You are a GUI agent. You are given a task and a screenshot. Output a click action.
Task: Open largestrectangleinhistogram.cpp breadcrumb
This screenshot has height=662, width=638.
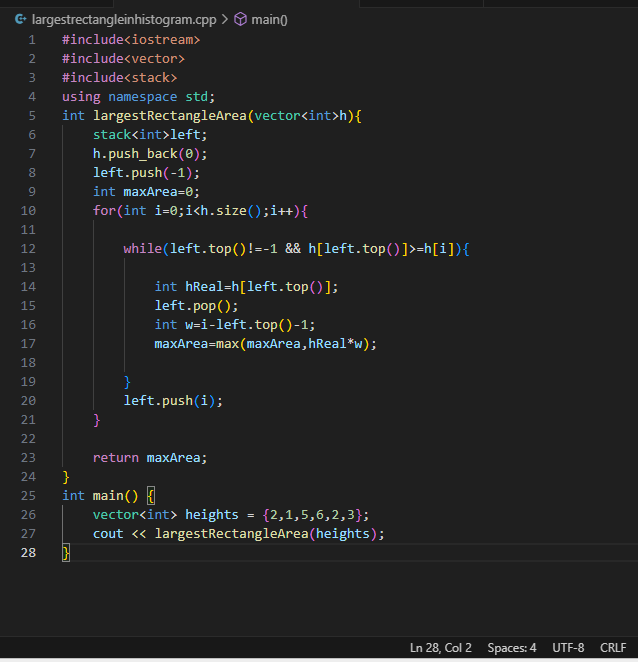click(x=124, y=19)
